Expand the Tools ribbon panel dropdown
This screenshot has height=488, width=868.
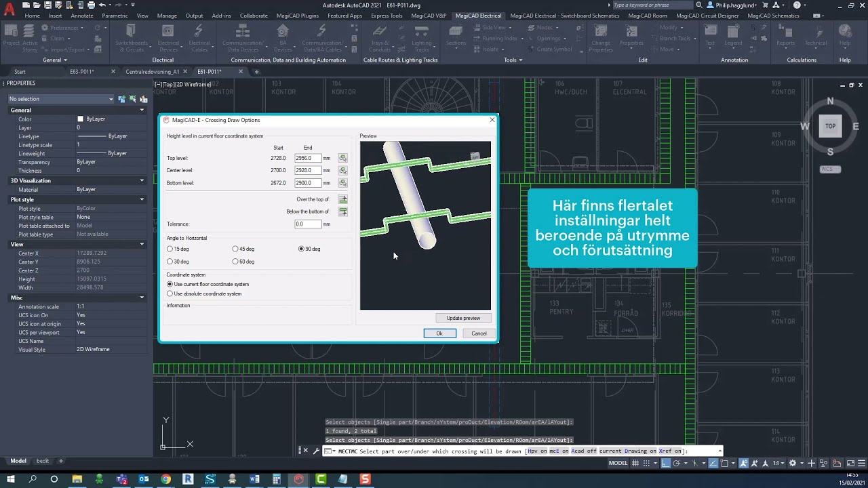(513, 60)
